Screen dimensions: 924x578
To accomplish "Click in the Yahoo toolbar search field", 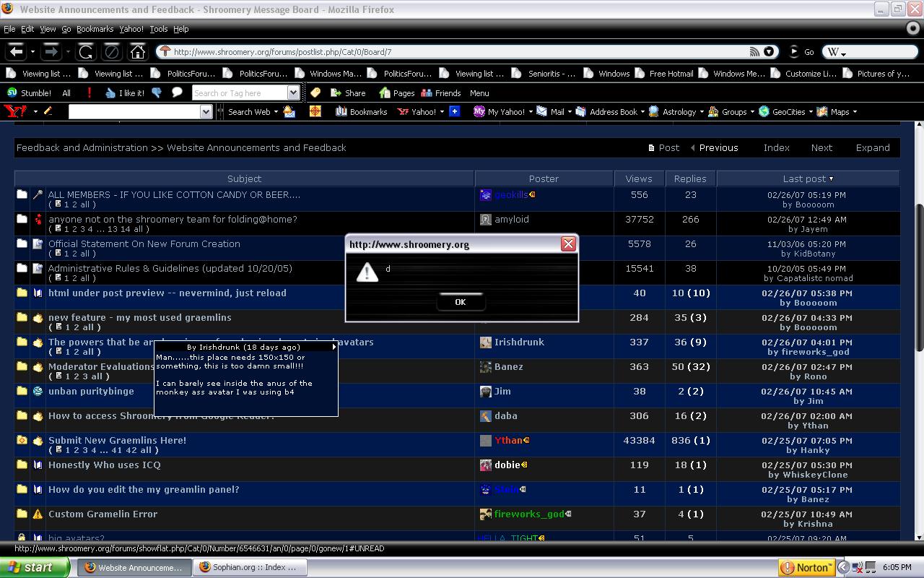I will point(135,112).
